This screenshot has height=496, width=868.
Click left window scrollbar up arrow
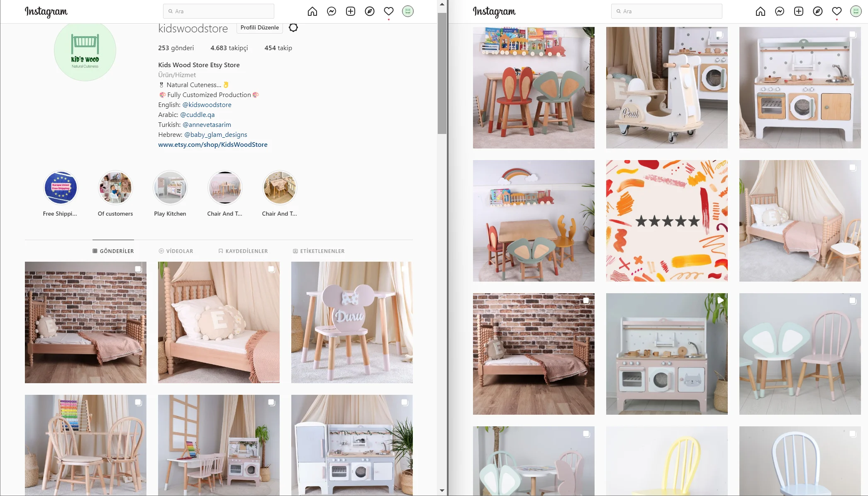coord(442,5)
